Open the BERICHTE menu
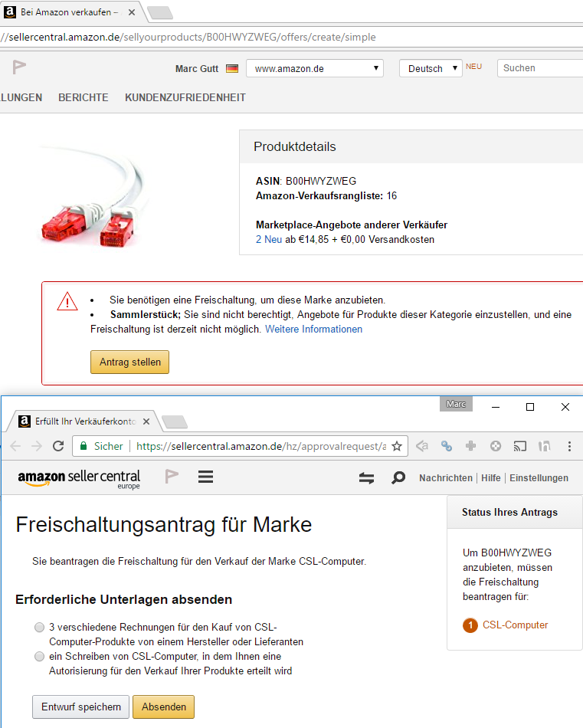Viewport: 583px width, 728px height. (84, 97)
